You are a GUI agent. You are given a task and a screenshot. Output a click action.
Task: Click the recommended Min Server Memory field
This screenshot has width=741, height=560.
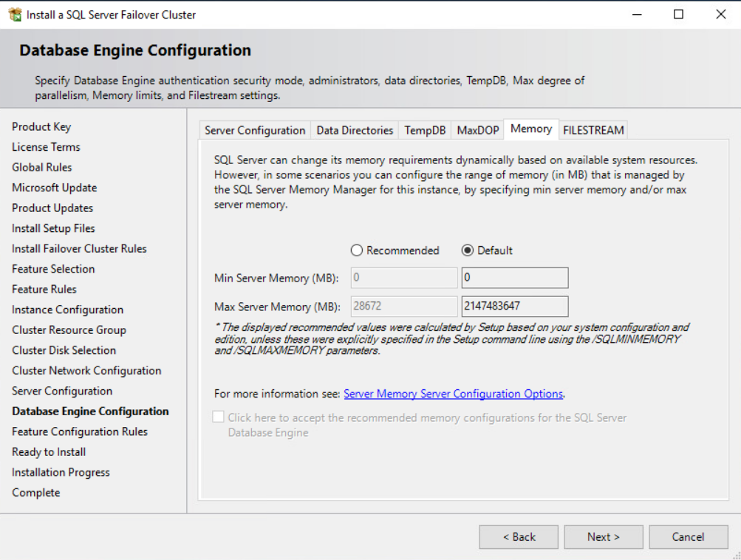(x=404, y=278)
